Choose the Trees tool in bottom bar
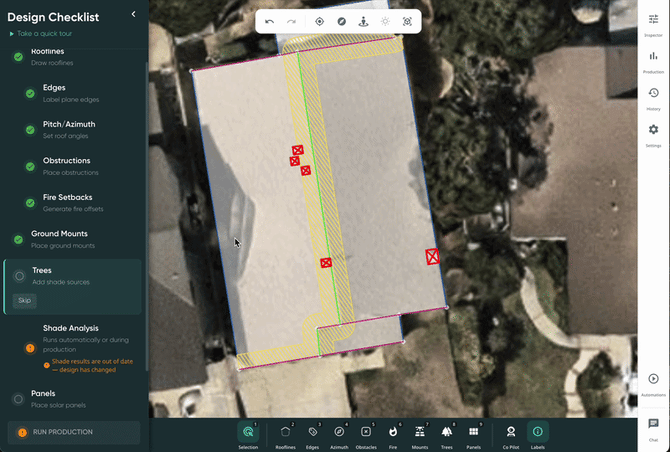The width and height of the screenshot is (670, 452). pos(447,435)
